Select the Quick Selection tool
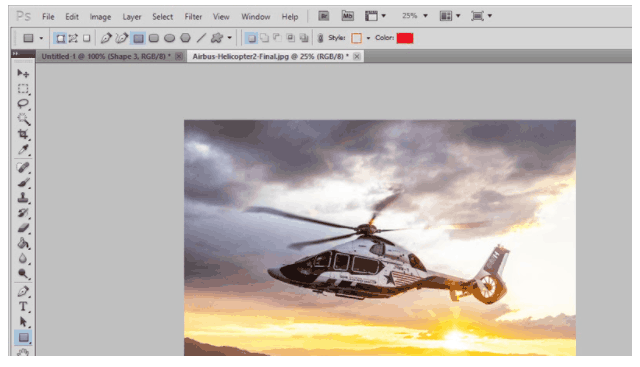 pos(23,119)
